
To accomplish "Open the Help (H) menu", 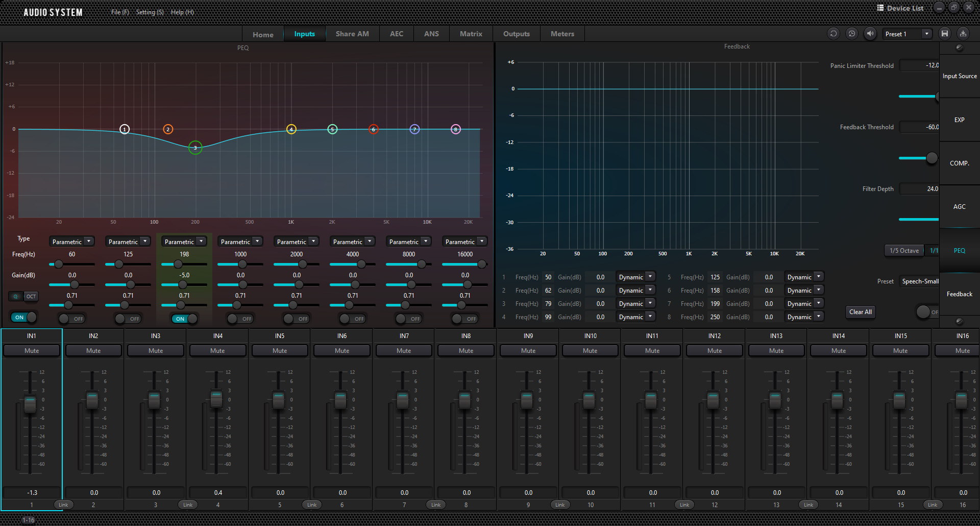I will click(182, 12).
